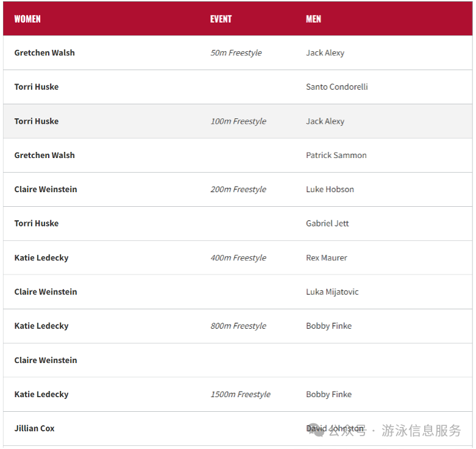The width and height of the screenshot is (476, 449).
Task: Click the 100m Freestyle event label
Action: pos(238,121)
